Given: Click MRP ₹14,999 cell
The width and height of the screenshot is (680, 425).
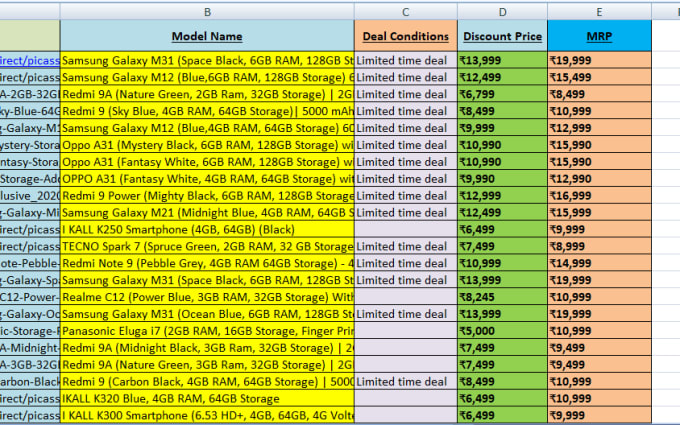Looking at the screenshot, I should pos(599,263).
